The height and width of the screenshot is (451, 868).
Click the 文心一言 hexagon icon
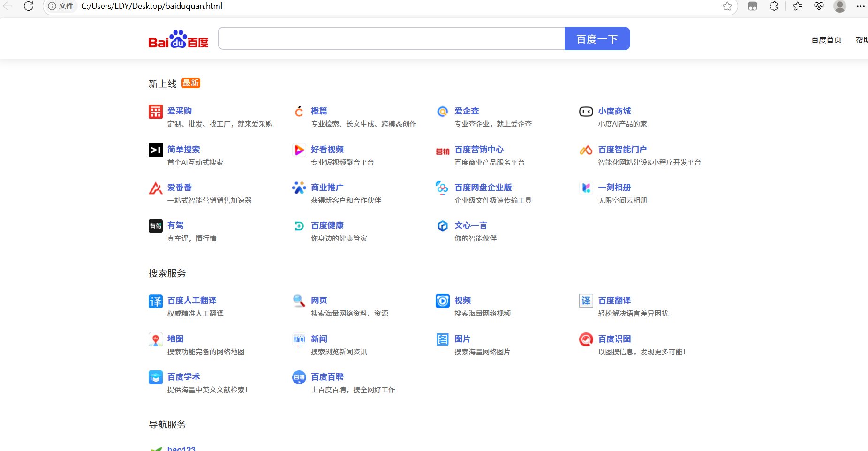click(443, 226)
